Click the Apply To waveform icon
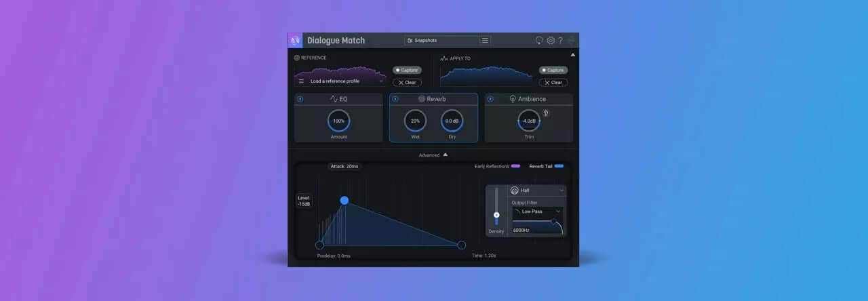Screen dimensions: 868x301 point(444,58)
